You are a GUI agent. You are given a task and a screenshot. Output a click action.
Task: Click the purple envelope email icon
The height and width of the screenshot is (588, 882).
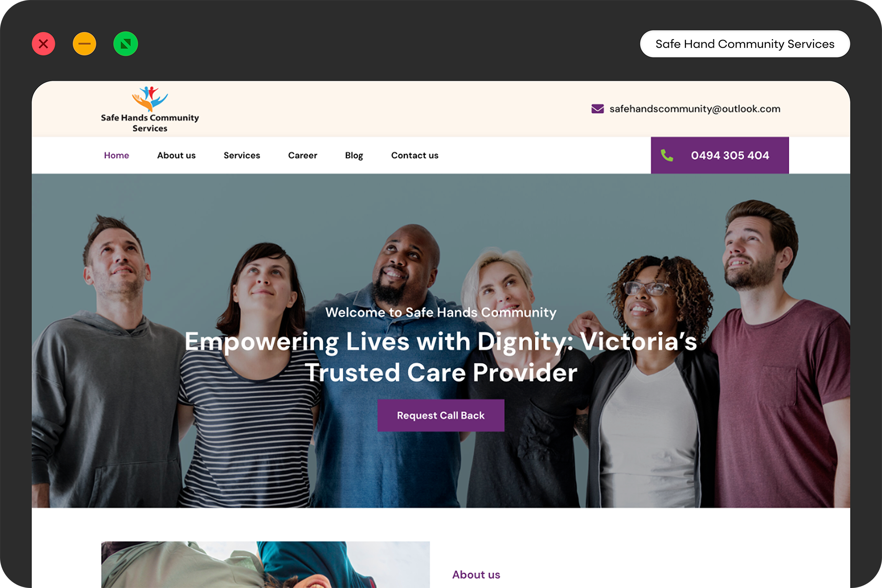tap(597, 109)
